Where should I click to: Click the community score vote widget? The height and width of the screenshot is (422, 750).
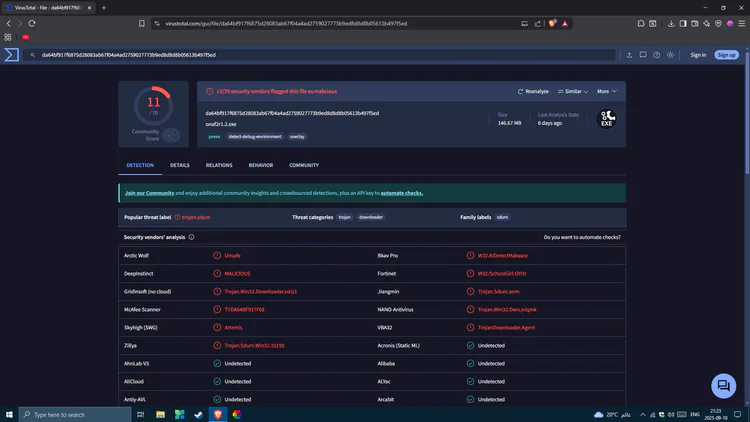(171, 135)
